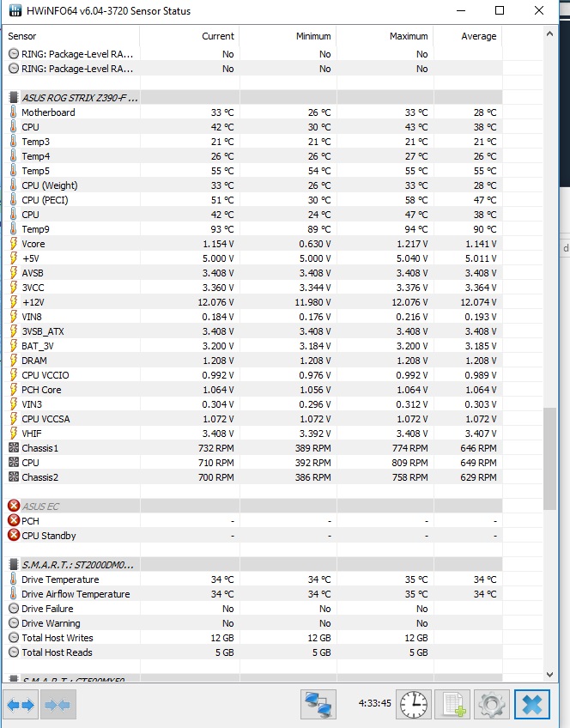The image size is (570, 728).
Task: Click the Average column header
Action: (x=468, y=36)
